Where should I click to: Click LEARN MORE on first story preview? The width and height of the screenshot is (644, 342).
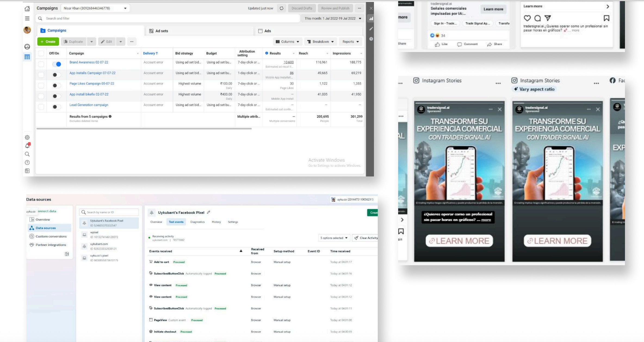point(459,241)
